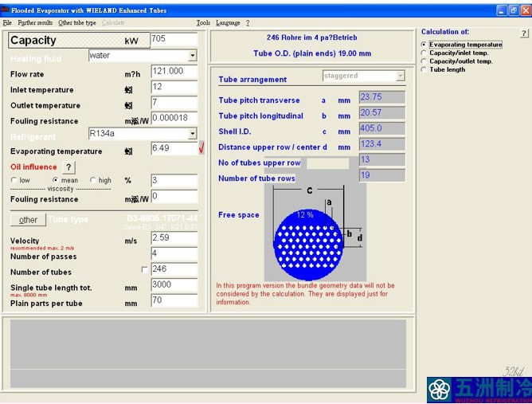Image resolution: width=532 pixels, height=404 pixels.
Task: Restore the window using title bar button
Action: 514,10
